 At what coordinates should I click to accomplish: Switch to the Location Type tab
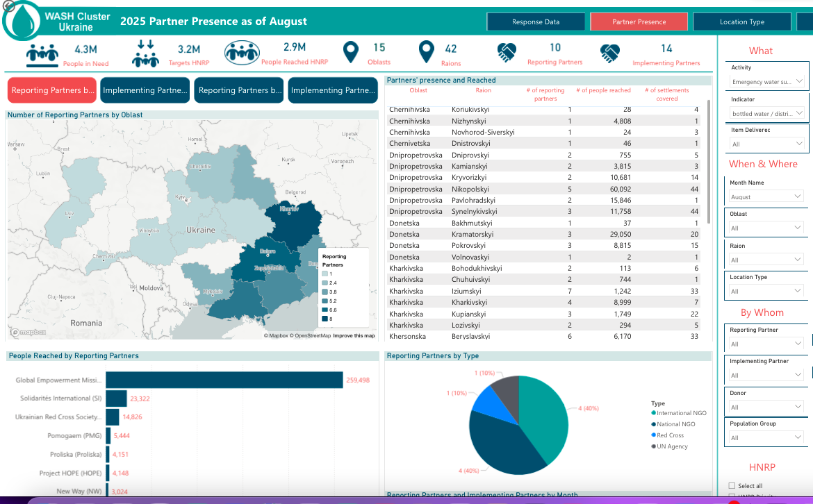coord(741,22)
